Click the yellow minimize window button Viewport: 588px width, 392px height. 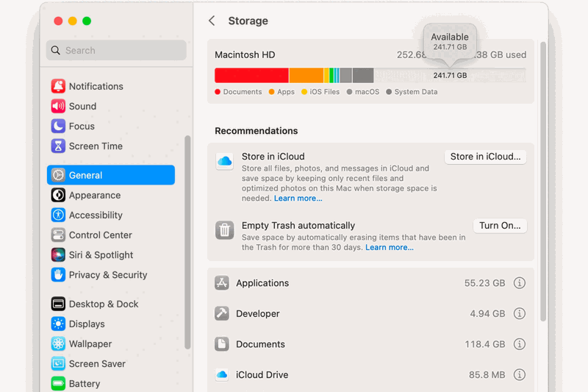tap(72, 21)
